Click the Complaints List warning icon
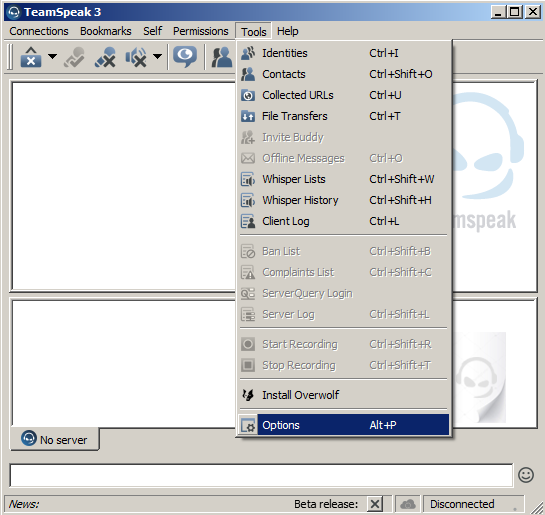545x515 pixels. [248, 272]
